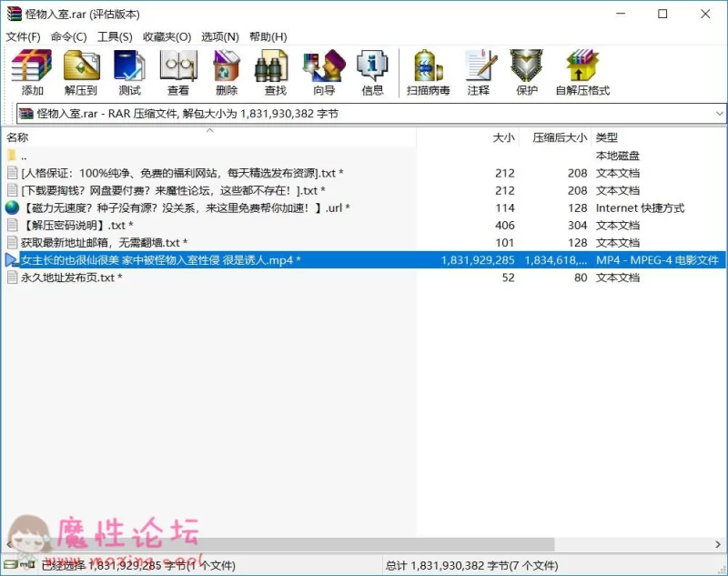Click the Scan Virus (扫描病毒) icon
The image size is (728, 576).
428,66
